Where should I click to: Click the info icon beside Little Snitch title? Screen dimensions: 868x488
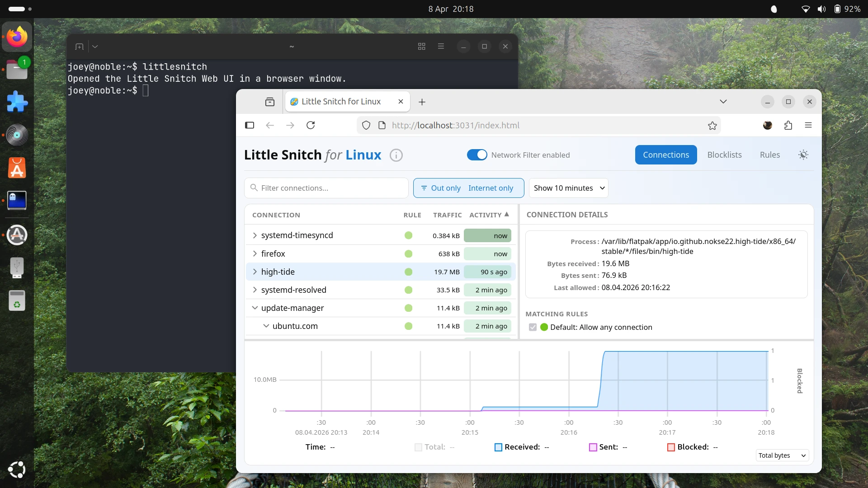tap(396, 155)
